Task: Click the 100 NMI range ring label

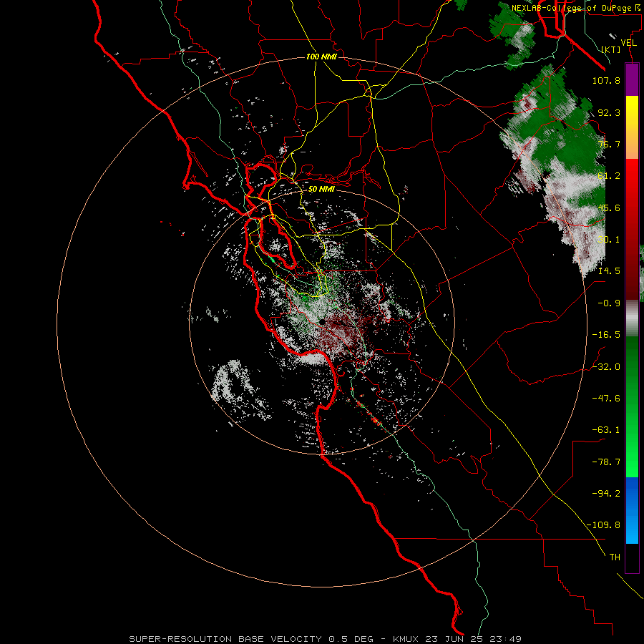Action: (x=321, y=57)
